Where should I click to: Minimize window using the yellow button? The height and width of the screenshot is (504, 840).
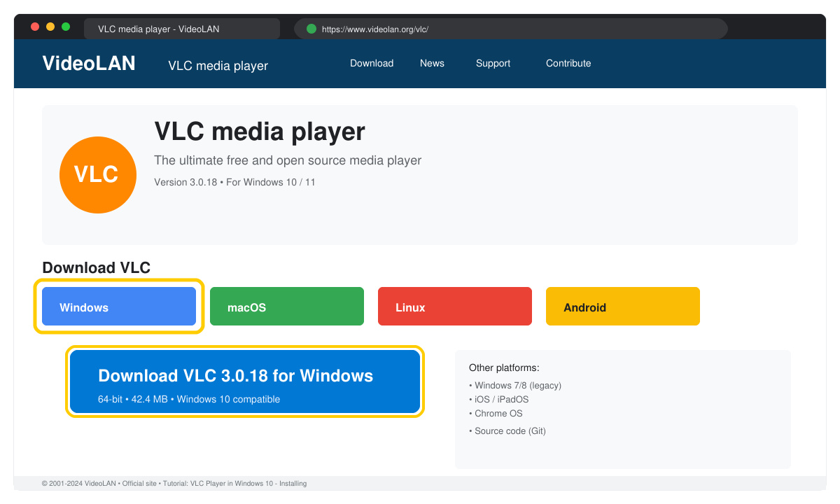(x=50, y=27)
